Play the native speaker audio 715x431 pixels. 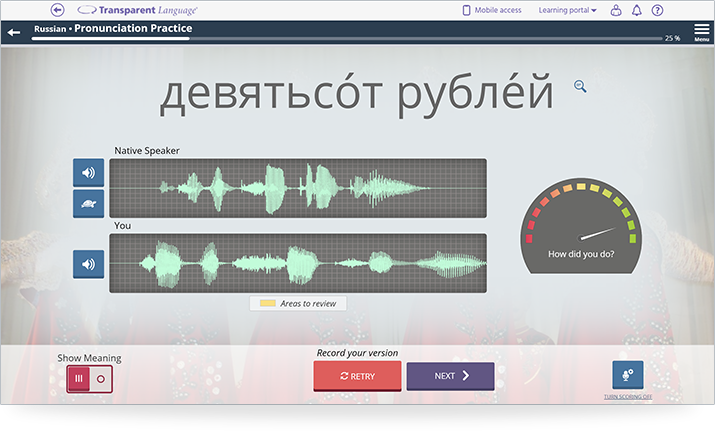(x=88, y=172)
